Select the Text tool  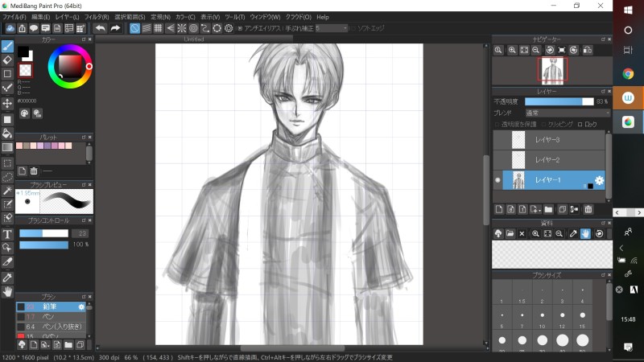pyautogui.click(x=7, y=234)
